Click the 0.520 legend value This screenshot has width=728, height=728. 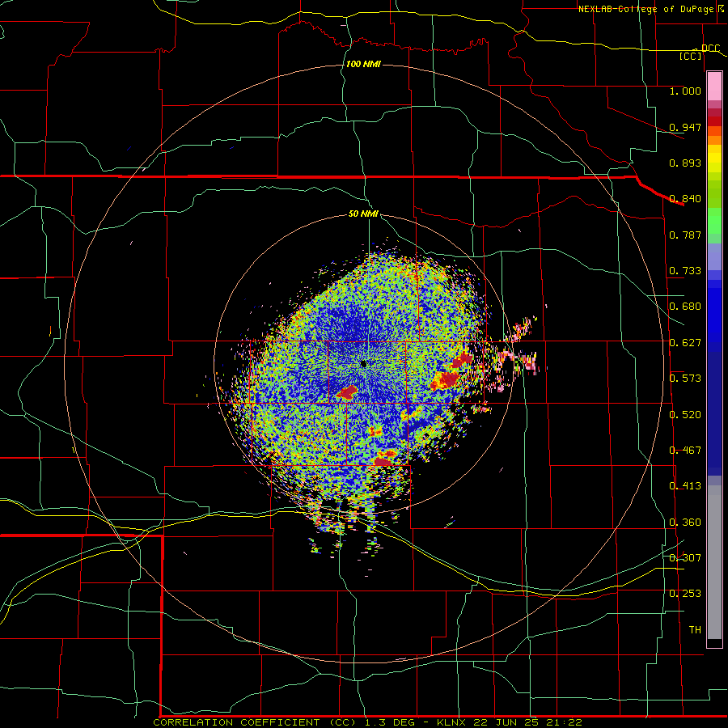(x=685, y=415)
